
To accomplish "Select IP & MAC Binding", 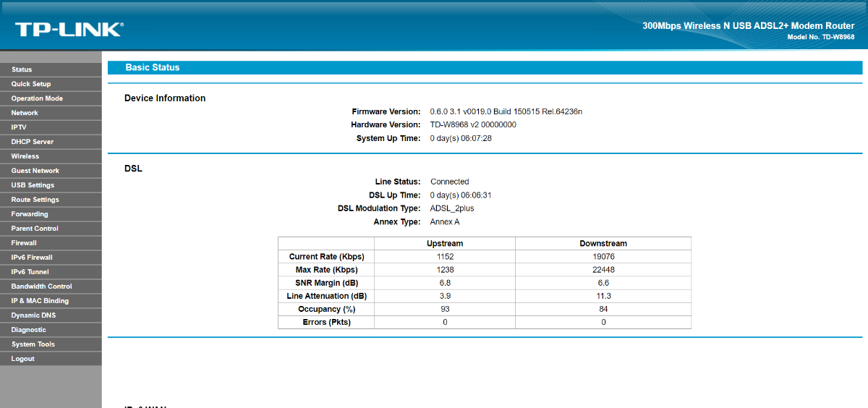I will [x=40, y=301].
